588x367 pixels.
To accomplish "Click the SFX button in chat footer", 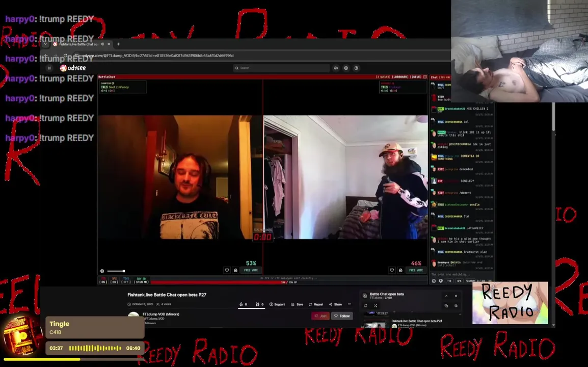I will (x=459, y=281).
